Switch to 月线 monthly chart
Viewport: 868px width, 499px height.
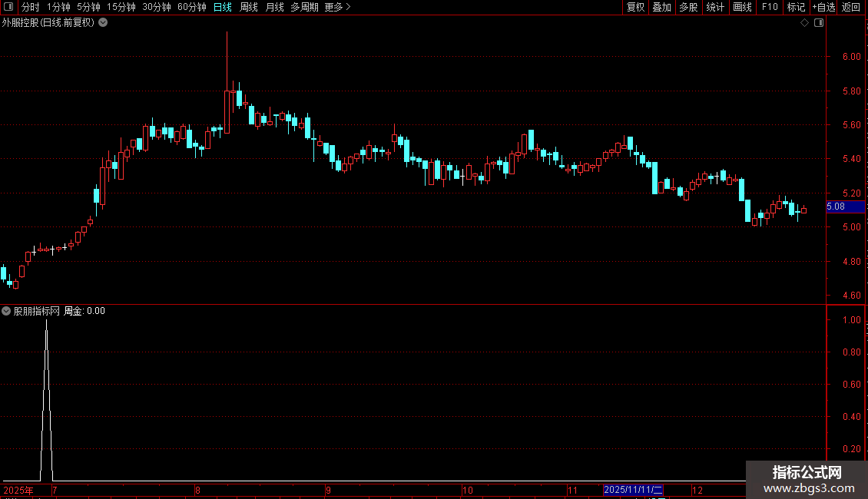(x=274, y=7)
